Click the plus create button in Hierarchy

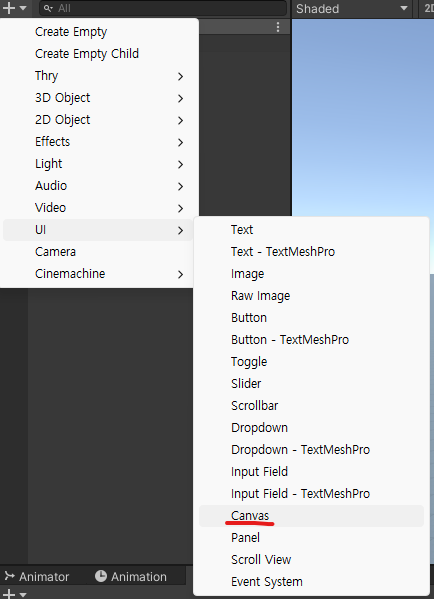pos(14,8)
